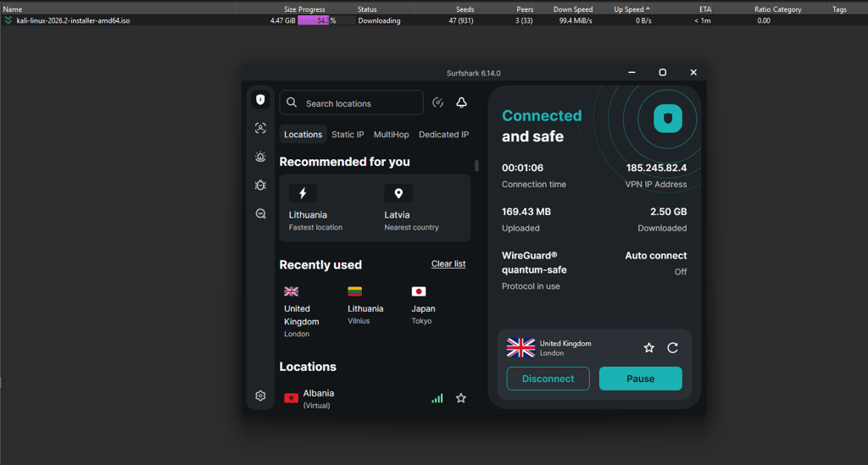Select Lithuania Vilnius from Recently used
The image size is (868, 465).
click(x=365, y=307)
